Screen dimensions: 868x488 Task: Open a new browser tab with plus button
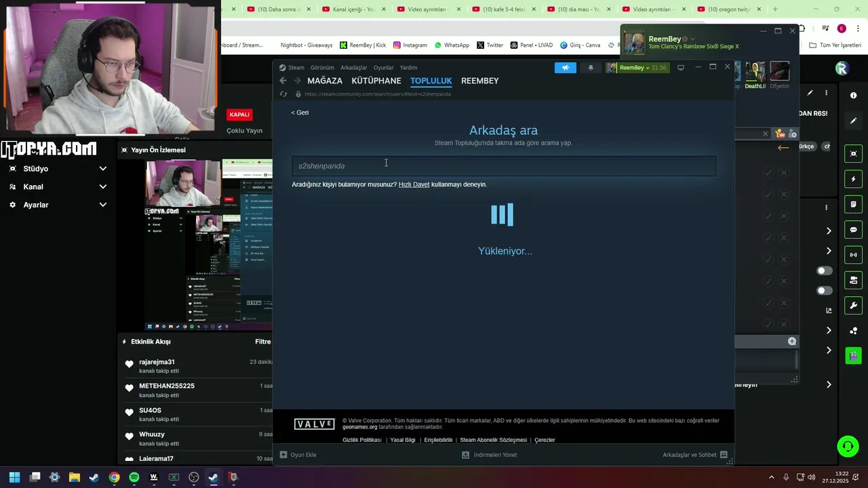click(x=775, y=9)
